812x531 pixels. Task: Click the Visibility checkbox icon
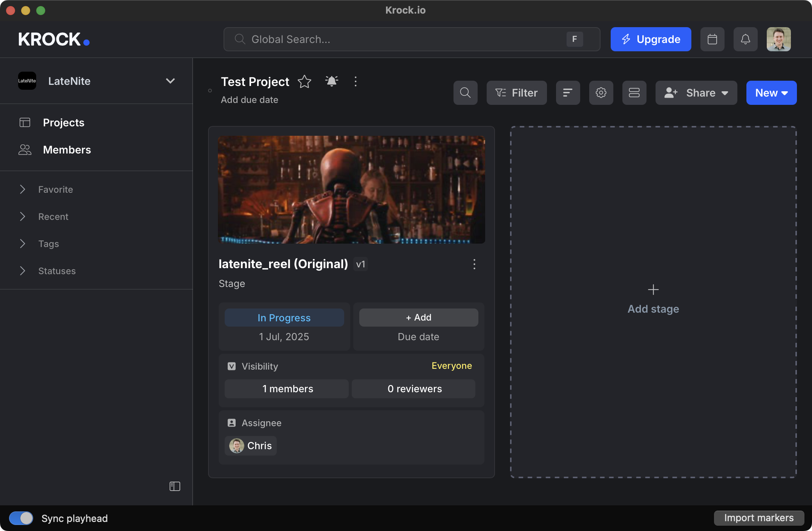click(231, 366)
